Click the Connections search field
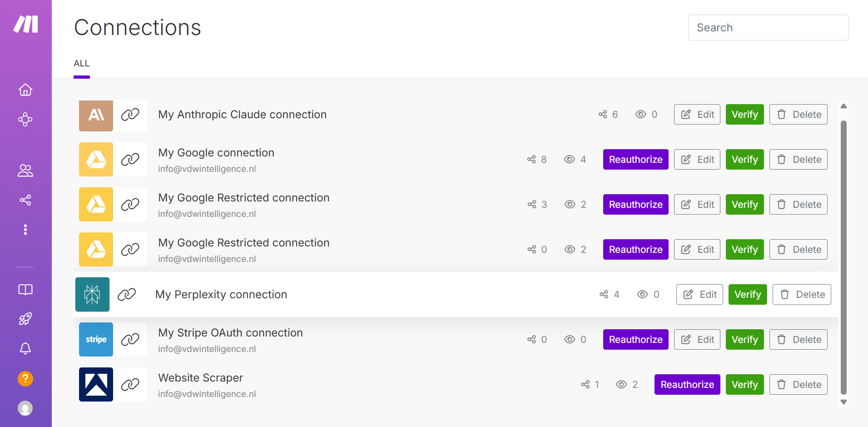 (x=768, y=28)
